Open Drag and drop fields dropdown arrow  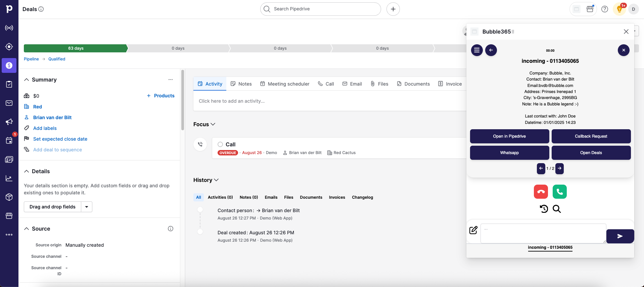pos(87,207)
